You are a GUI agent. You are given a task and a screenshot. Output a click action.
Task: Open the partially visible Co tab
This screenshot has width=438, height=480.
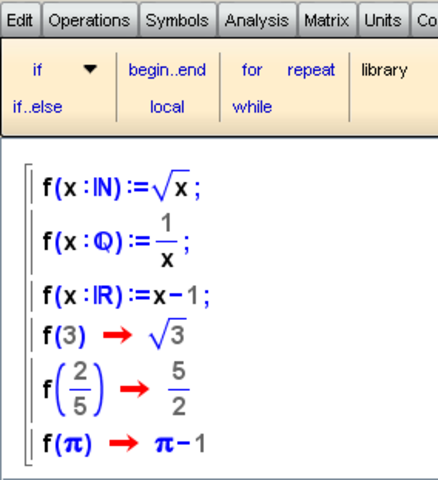pos(425,20)
